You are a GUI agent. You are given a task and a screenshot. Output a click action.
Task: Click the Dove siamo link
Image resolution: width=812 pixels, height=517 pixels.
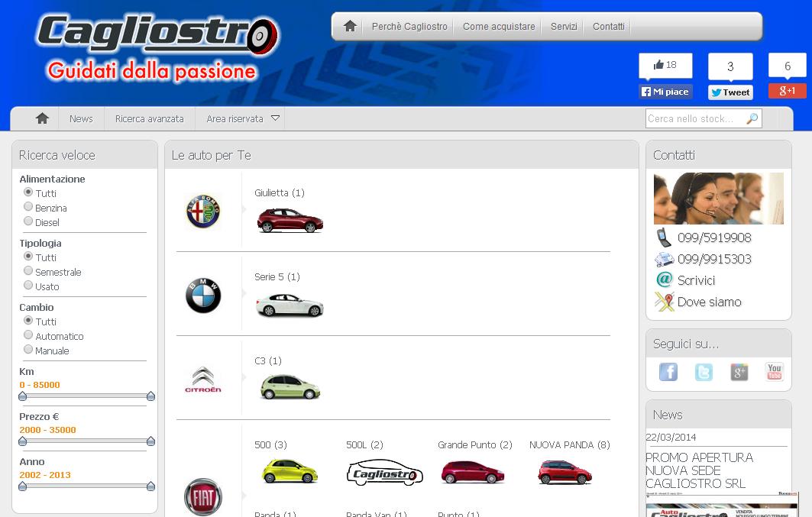(709, 302)
